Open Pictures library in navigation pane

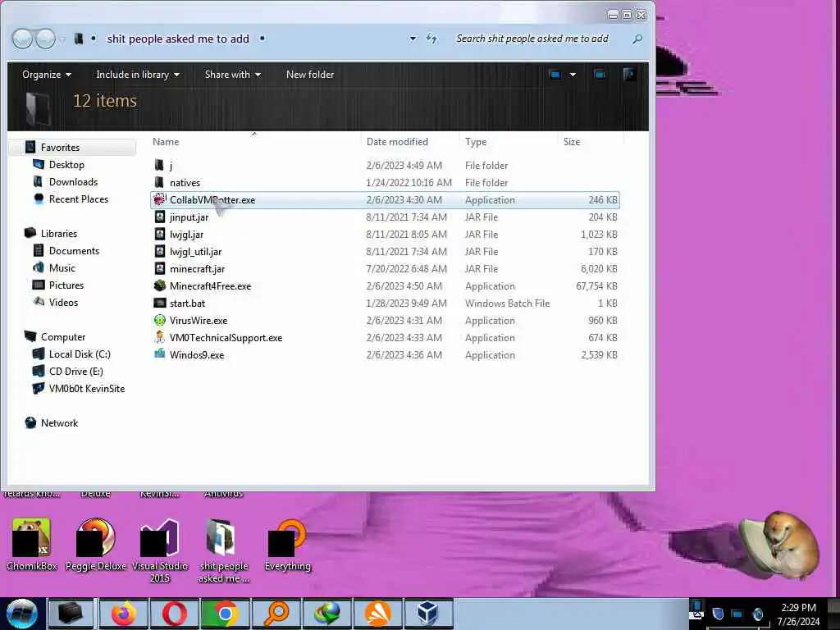coord(66,285)
